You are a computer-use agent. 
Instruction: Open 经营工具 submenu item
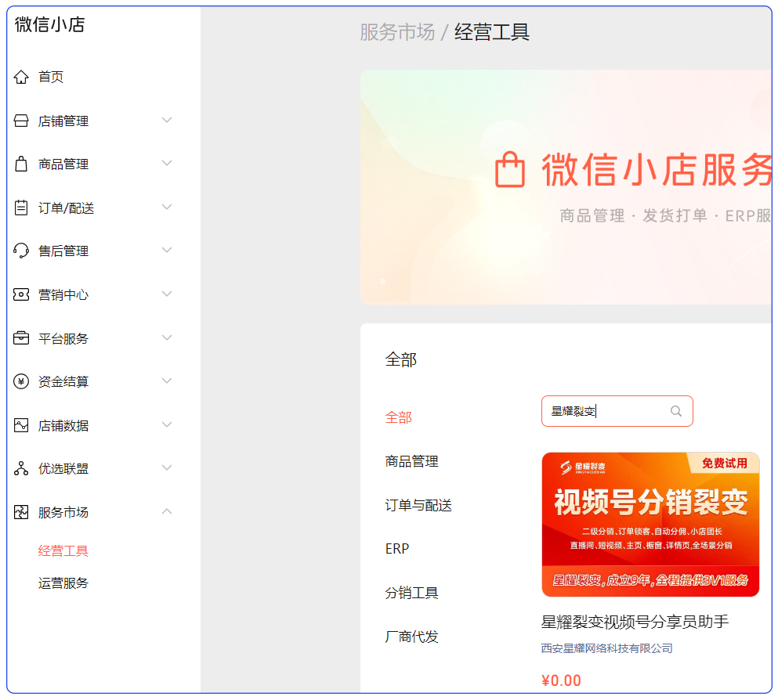[x=63, y=550]
